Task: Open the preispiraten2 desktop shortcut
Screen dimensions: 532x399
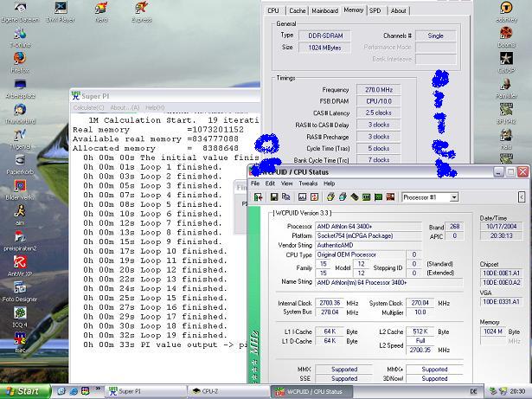Action: click(20, 241)
